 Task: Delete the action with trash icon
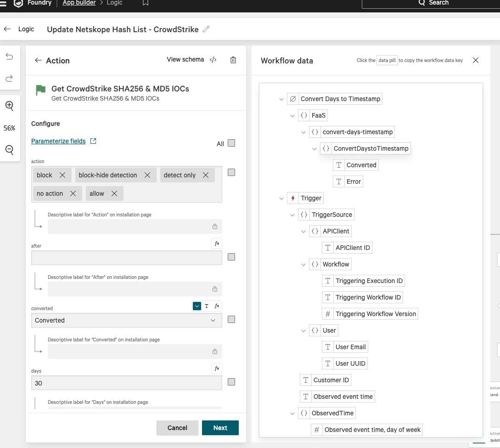tap(233, 60)
